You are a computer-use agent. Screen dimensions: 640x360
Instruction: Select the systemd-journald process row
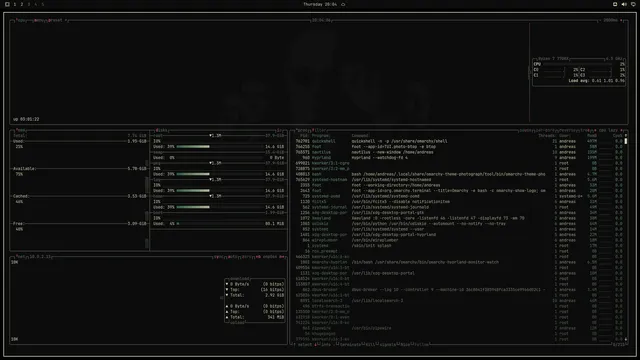(458, 207)
